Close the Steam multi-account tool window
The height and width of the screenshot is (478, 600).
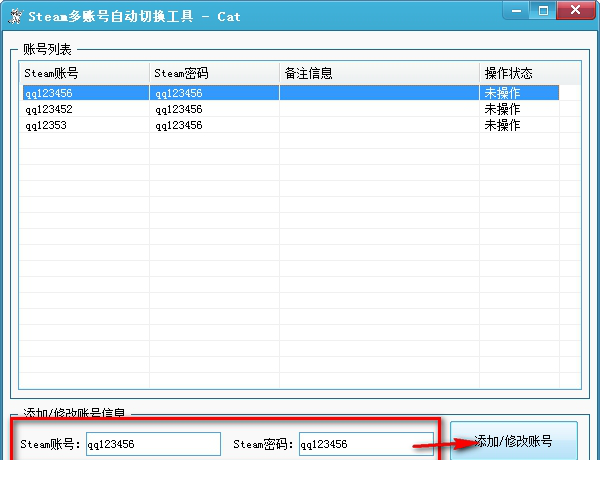click(576, 10)
